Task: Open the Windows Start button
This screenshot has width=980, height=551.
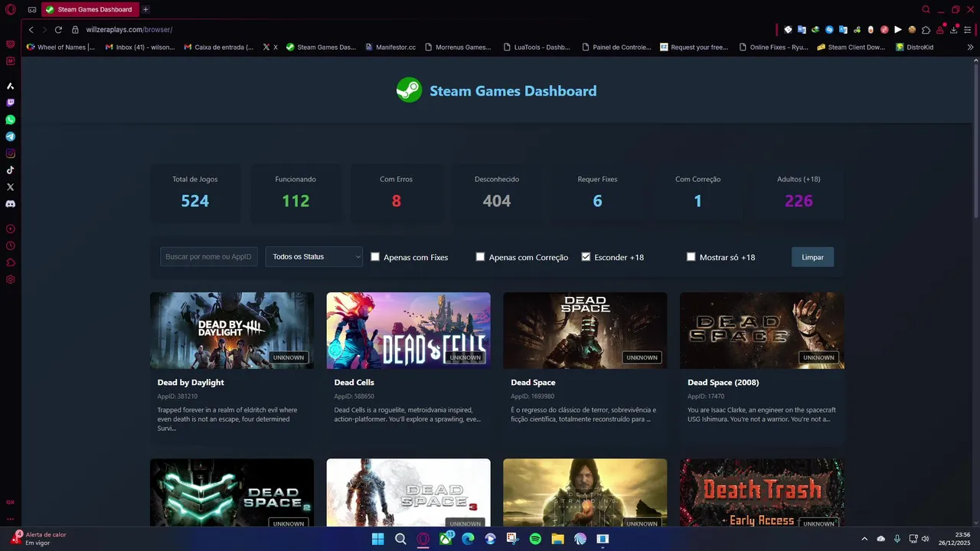Action: click(x=377, y=539)
